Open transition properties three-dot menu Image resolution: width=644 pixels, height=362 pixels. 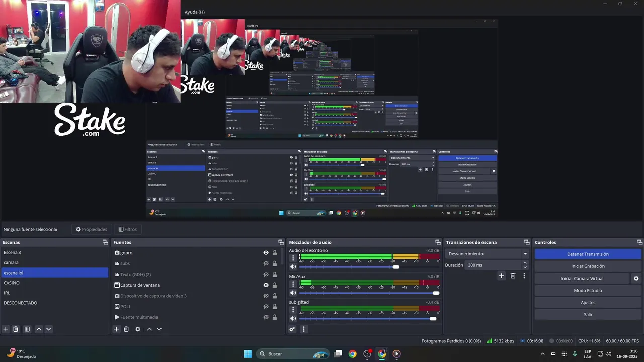(x=524, y=276)
